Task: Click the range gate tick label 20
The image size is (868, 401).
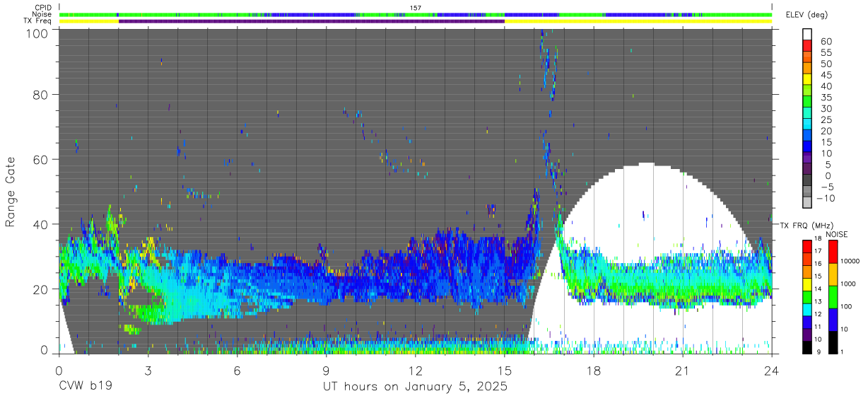Action: tap(41, 289)
